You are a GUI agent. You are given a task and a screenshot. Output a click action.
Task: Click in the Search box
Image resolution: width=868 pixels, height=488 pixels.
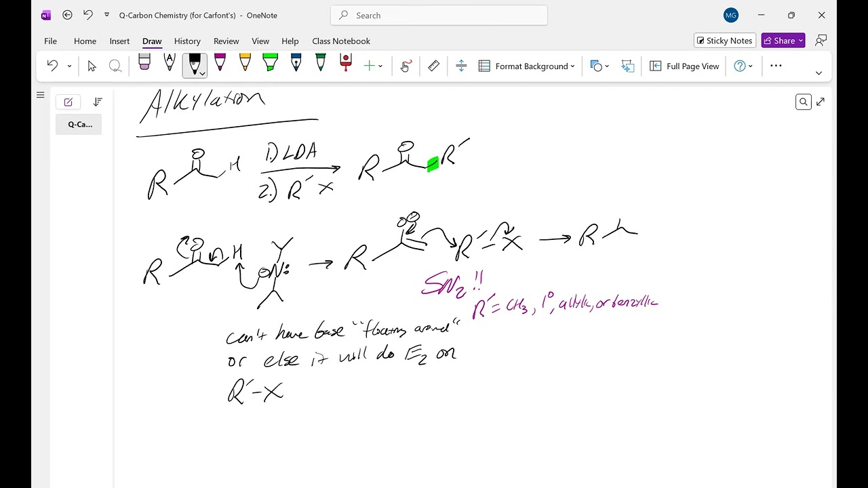pyautogui.click(x=439, y=15)
